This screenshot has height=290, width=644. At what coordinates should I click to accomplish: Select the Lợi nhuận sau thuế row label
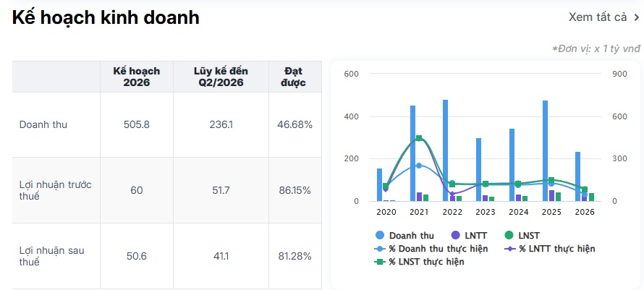(x=52, y=256)
